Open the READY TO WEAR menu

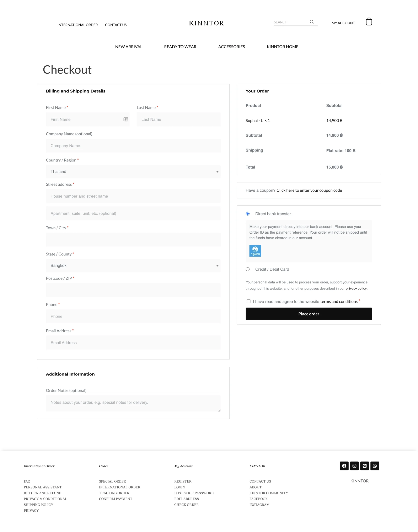180,47
